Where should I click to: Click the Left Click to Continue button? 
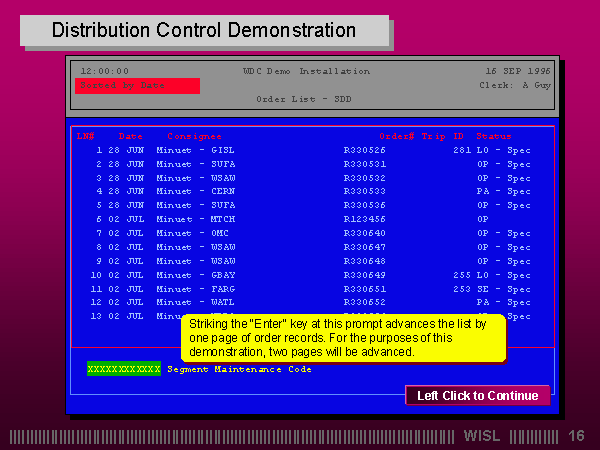click(477, 396)
